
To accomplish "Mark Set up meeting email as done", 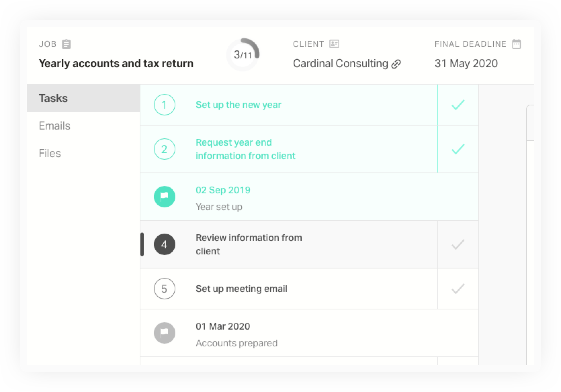I will 458,289.
